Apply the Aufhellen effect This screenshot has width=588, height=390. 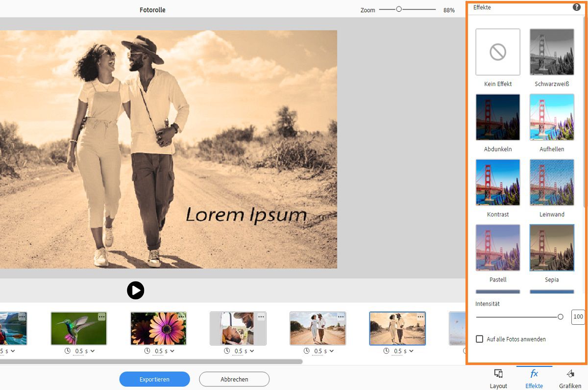click(x=552, y=117)
